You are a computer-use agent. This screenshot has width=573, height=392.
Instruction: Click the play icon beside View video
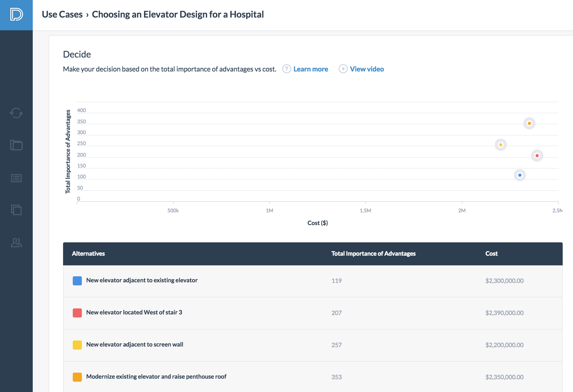coord(343,69)
